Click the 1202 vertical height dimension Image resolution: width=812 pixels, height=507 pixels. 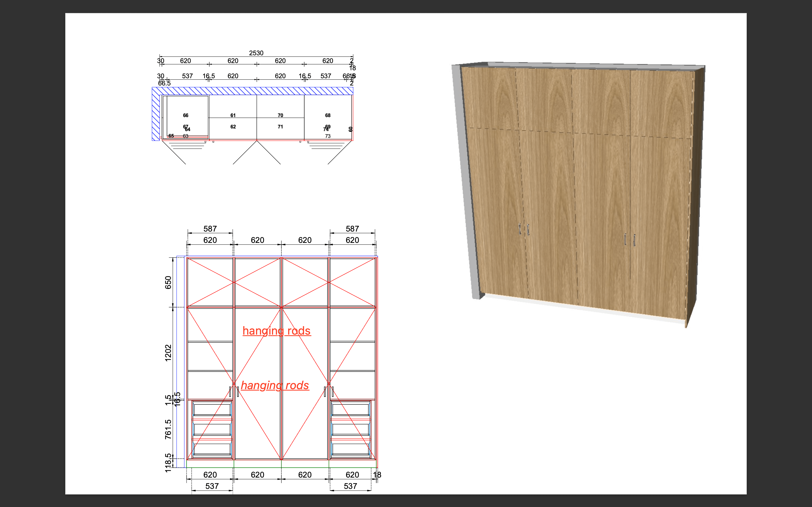168,353
